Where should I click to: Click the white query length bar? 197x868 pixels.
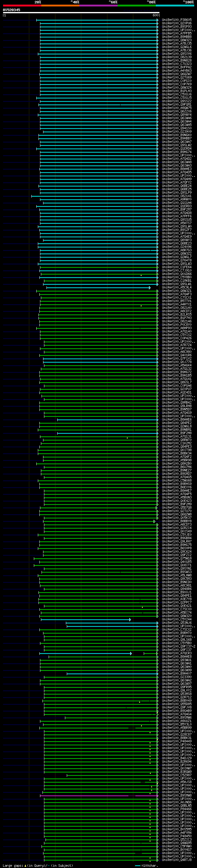point(81,12)
